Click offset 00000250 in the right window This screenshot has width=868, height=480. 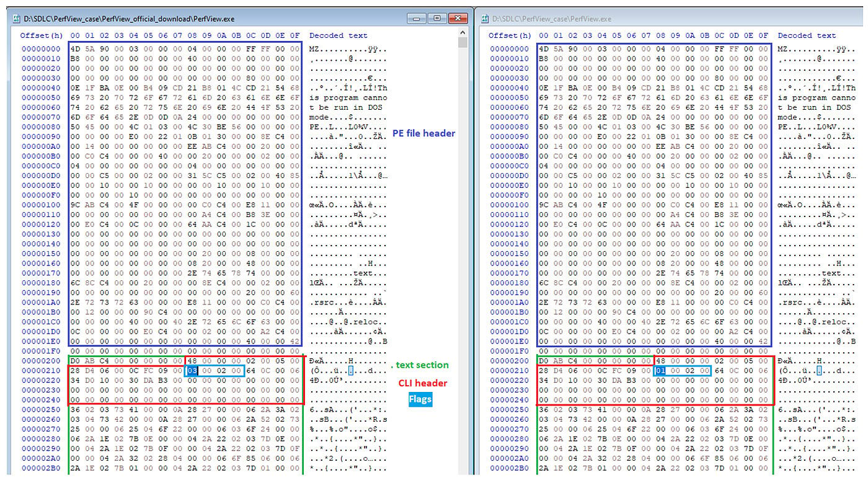click(510, 410)
